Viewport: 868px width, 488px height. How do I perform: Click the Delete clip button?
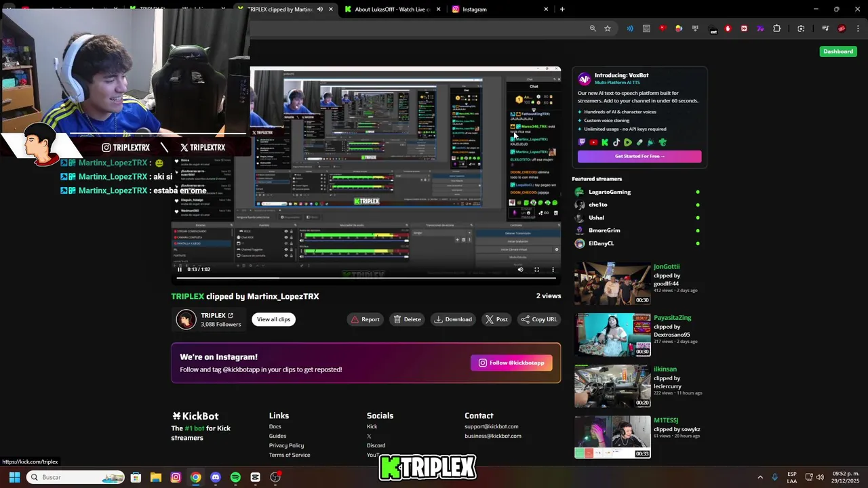coord(407,319)
